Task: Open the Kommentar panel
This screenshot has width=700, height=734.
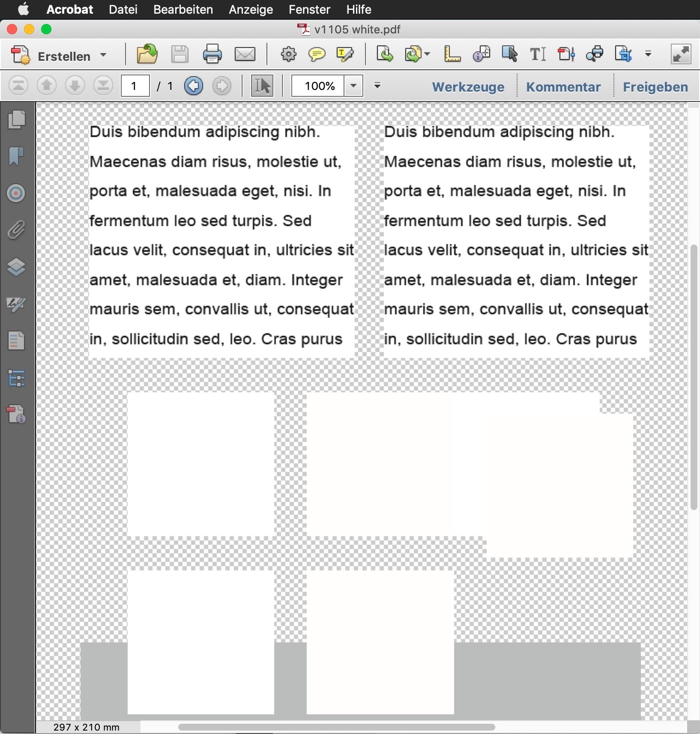Action: [x=563, y=87]
